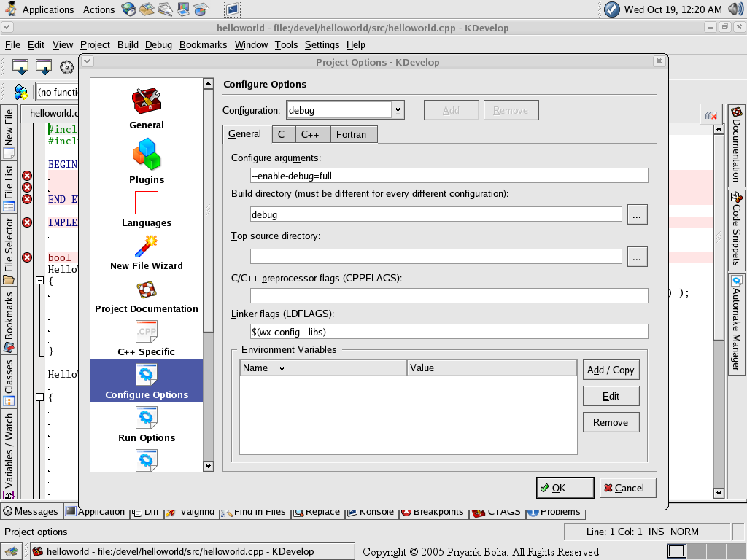Open the Settings menu

[x=322, y=44]
